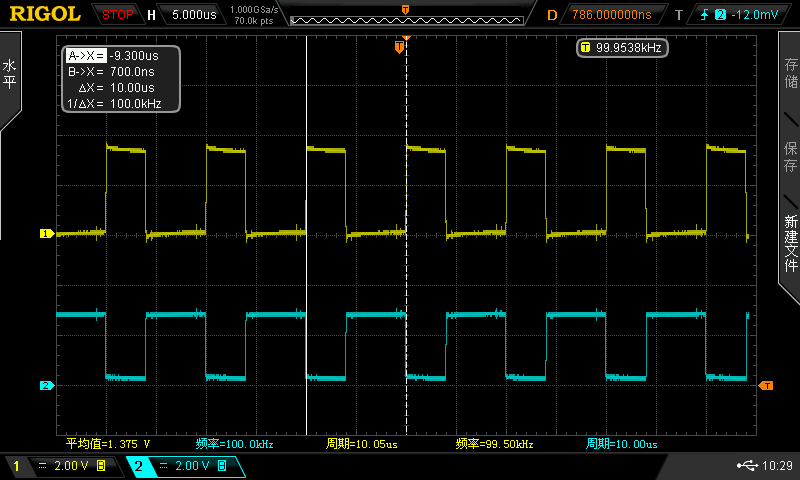Click the USB connection icon
This screenshot has width=800, height=480.
click(x=746, y=466)
